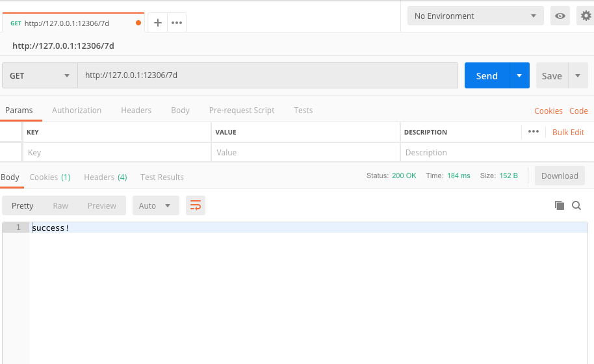Switch to Pre-request Script tab

[x=242, y=110]
